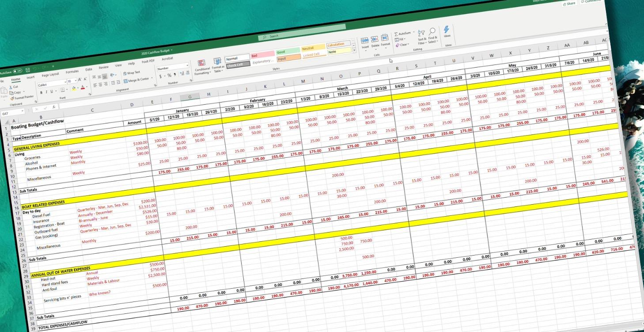
Task: Click the Increase Decimal icon
Action: [x=182, y=73]
